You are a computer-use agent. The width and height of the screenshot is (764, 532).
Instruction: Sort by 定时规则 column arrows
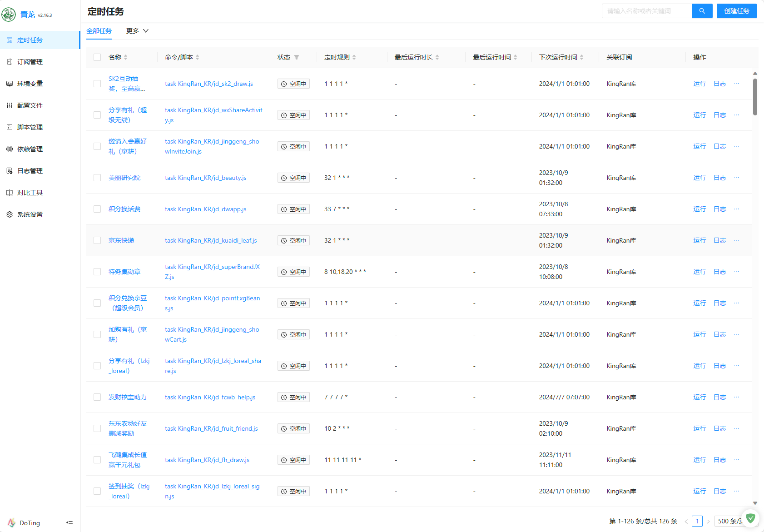(x=354, y=57)
